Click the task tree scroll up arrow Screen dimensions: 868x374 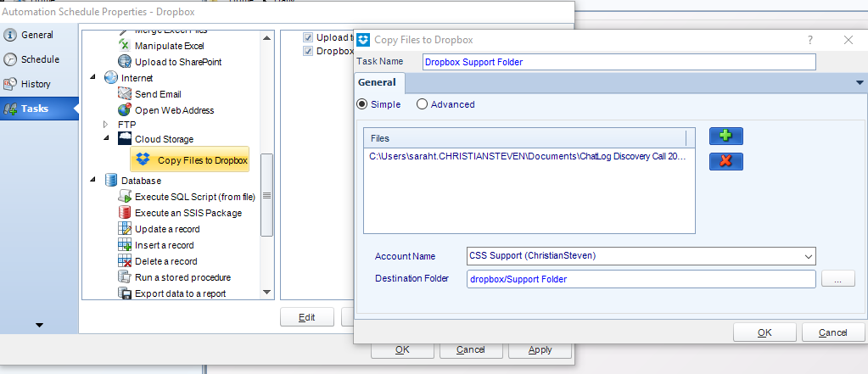pyautogui.click(x=266, y=37)
